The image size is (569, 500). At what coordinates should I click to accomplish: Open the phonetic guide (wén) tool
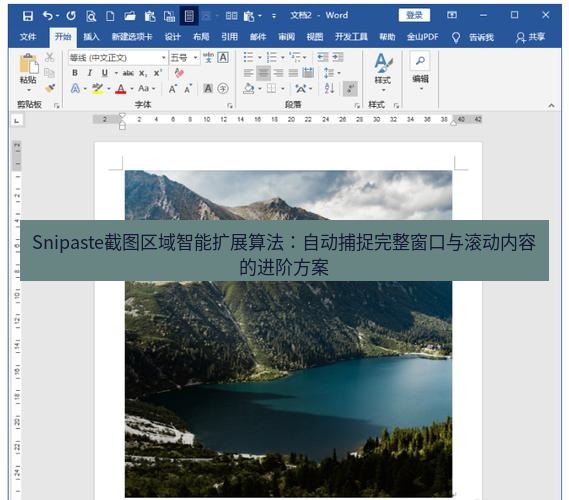pyautogui.click(x=208, y=57)
